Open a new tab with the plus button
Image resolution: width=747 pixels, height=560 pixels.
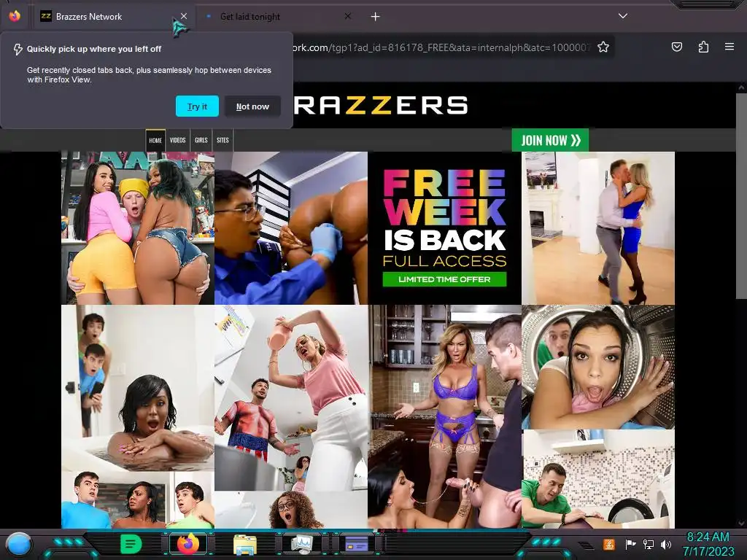pos(376,17)
